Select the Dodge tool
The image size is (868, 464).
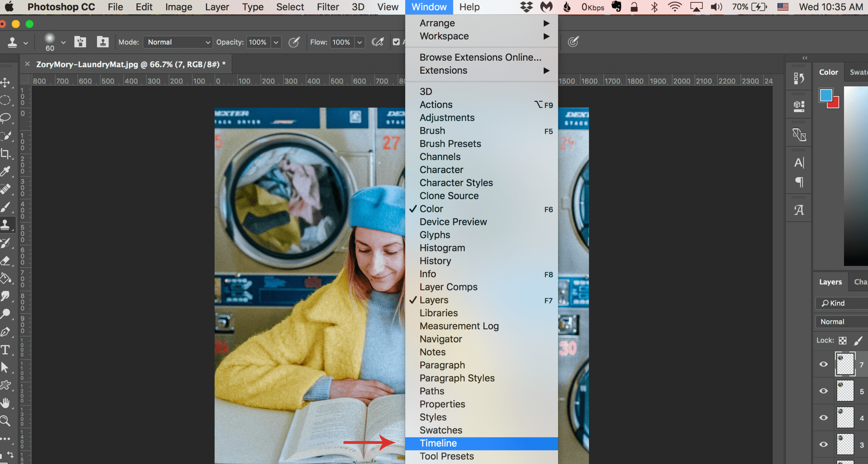coord(5,314)
